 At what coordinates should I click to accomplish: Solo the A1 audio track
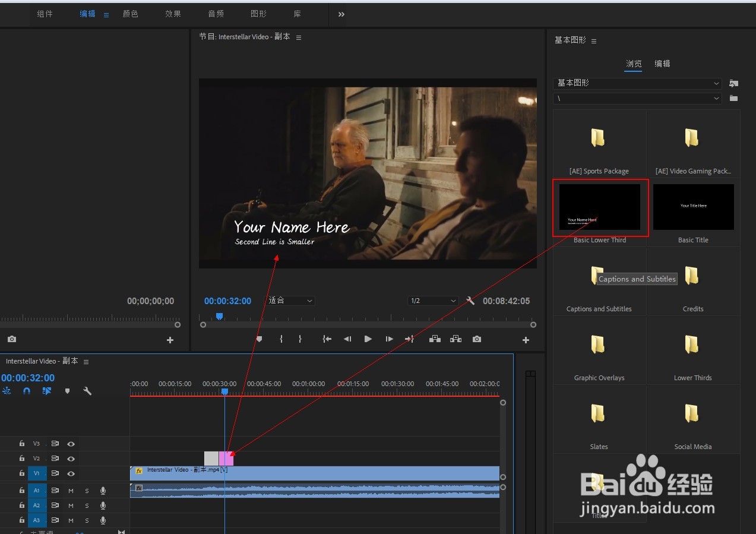87,491
